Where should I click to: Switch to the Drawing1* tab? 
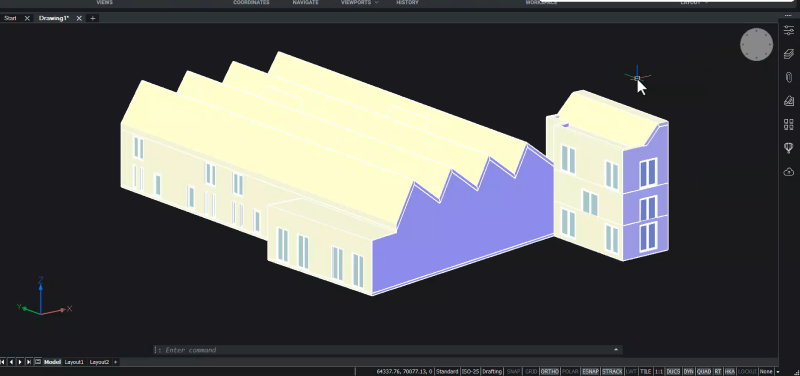pyautogui.click(x=54, y=18)
